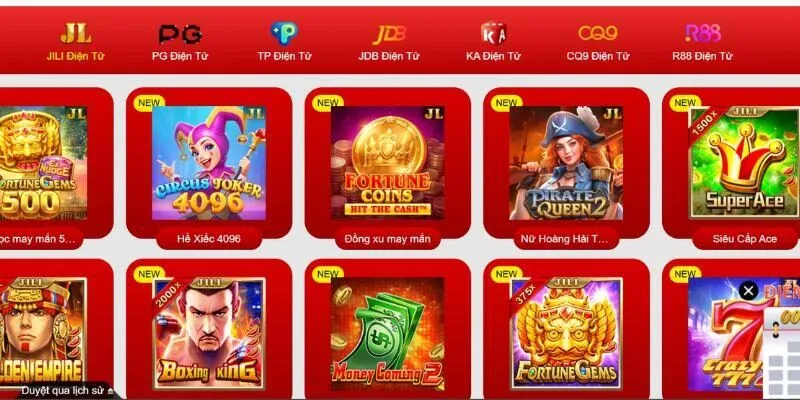Click the Hề Xiếc 4096 label button
800x400 pixels.
pyautogui.click(x=209, y=238)
